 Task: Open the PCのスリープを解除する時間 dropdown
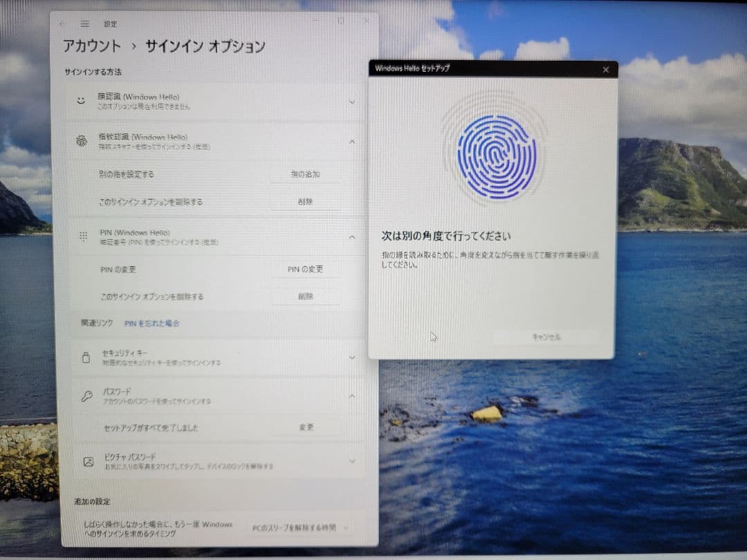click(298, 527)
